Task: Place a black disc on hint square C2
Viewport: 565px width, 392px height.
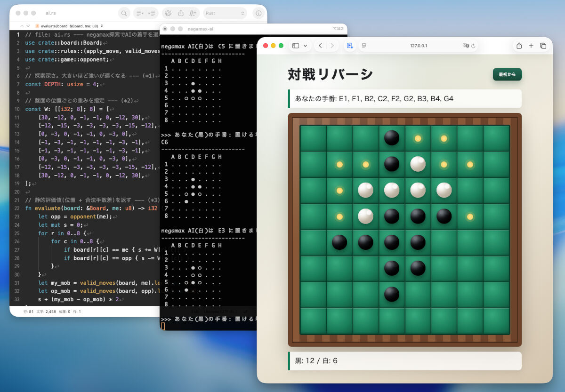Action: coord(365,164)
